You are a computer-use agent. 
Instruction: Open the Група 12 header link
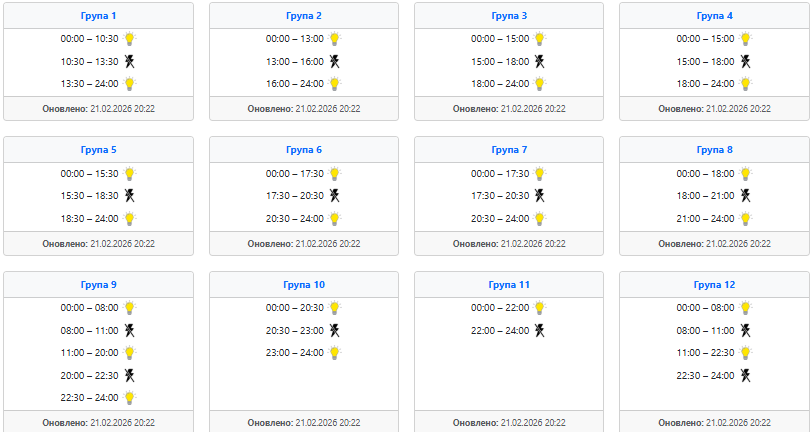tap(715, 285)
